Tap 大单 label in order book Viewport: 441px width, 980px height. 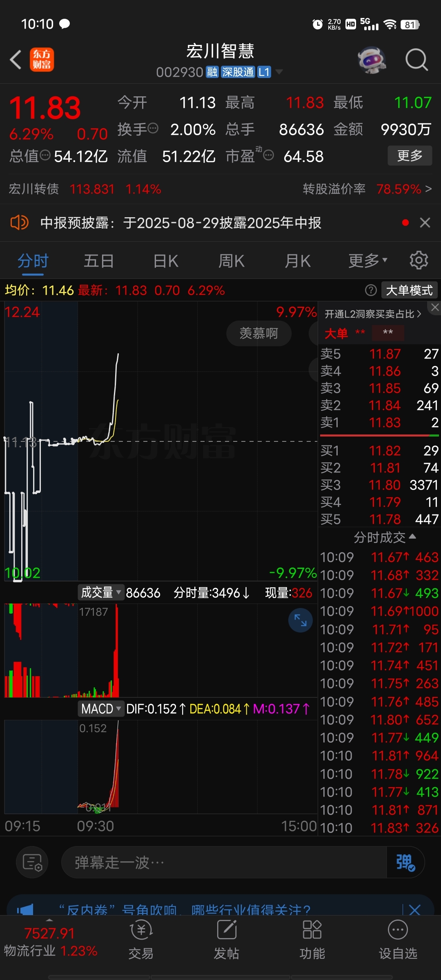point(336,333)
